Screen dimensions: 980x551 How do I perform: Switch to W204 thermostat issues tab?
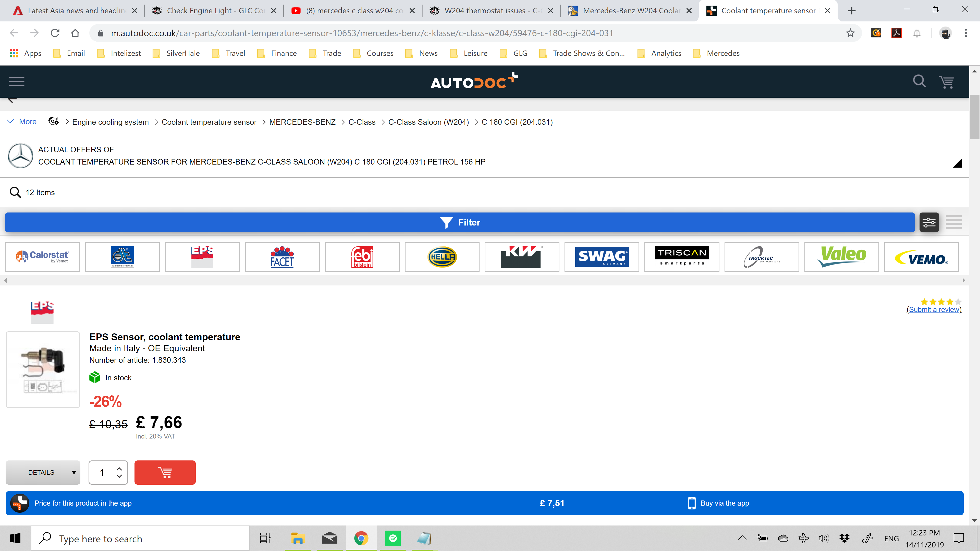tap(492, 11)
